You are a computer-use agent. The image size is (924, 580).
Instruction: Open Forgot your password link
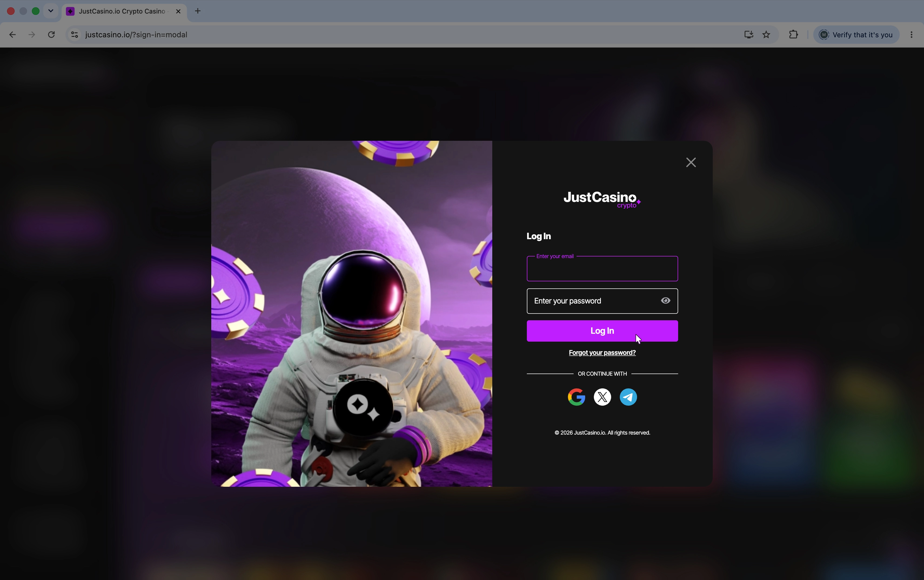click(602, 352)
